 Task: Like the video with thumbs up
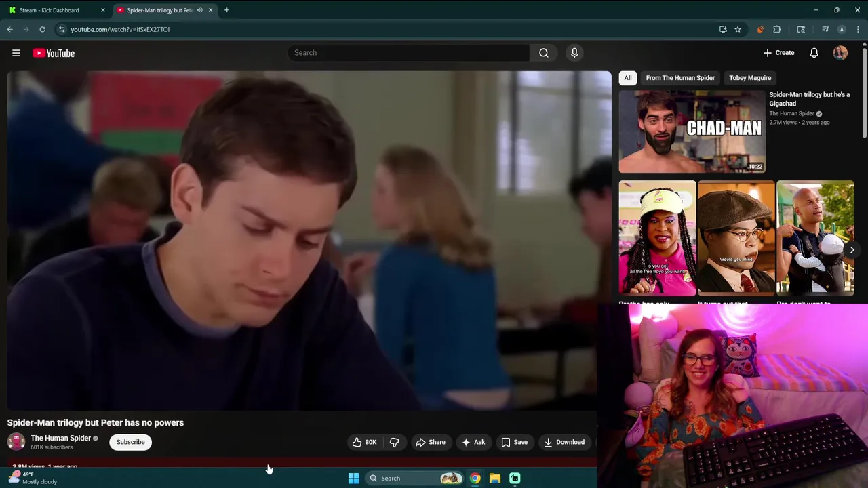[364, 442]
